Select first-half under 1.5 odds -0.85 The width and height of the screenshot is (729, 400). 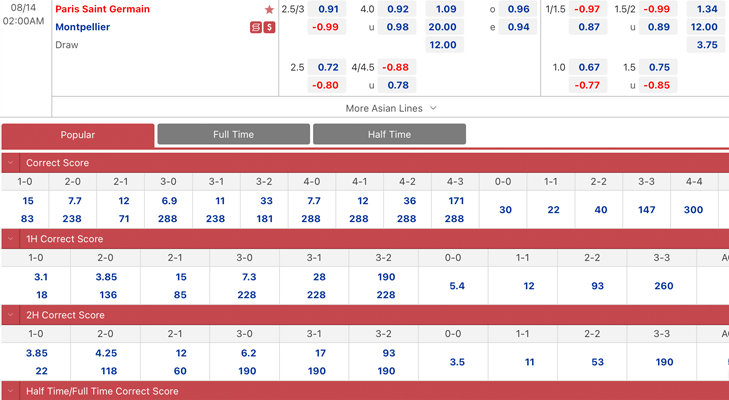click(658, 85)
